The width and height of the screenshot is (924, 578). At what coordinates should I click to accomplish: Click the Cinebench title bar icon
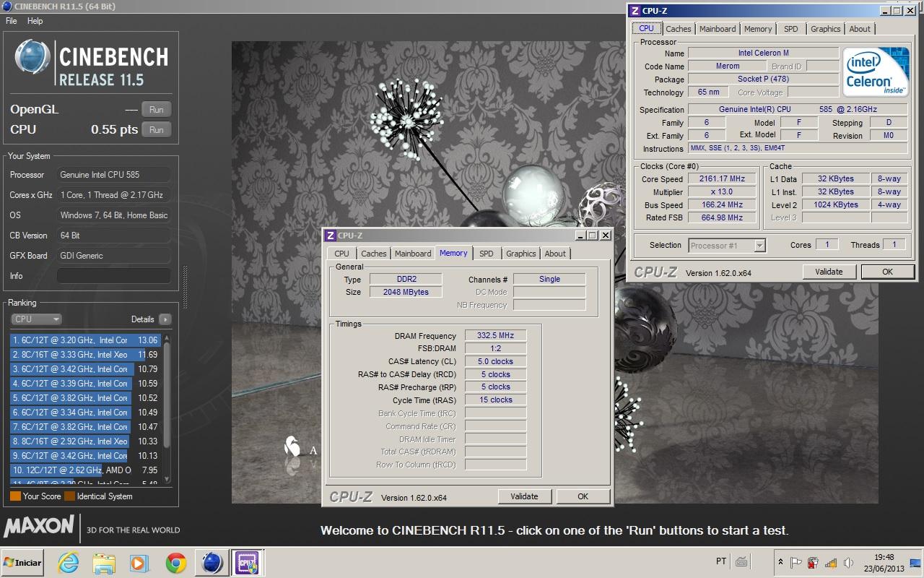(7, 7)
